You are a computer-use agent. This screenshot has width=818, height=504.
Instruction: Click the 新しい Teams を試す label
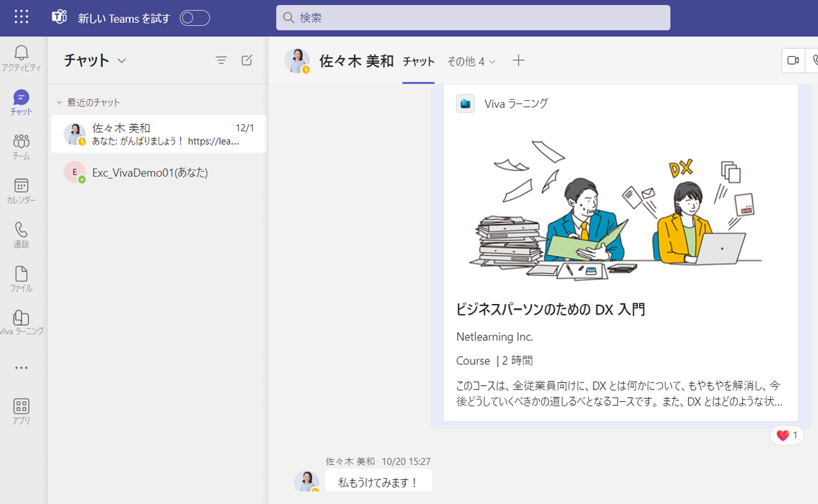(124, 18)
